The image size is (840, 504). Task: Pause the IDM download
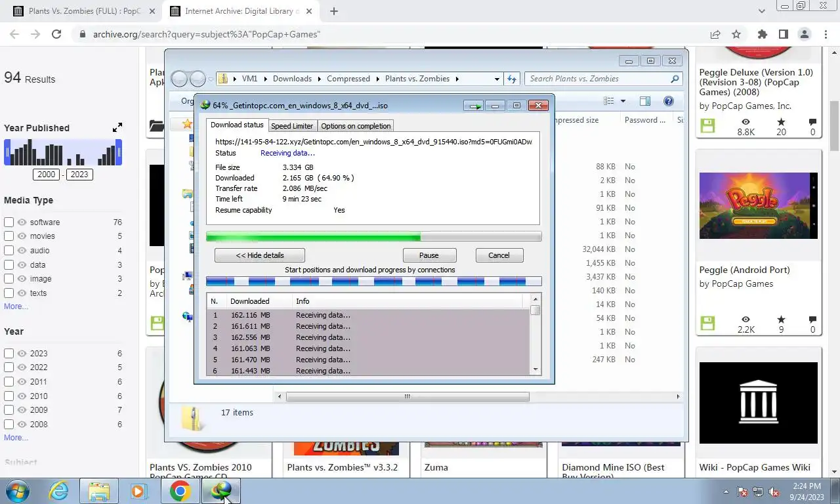click(x=429, y=255)
